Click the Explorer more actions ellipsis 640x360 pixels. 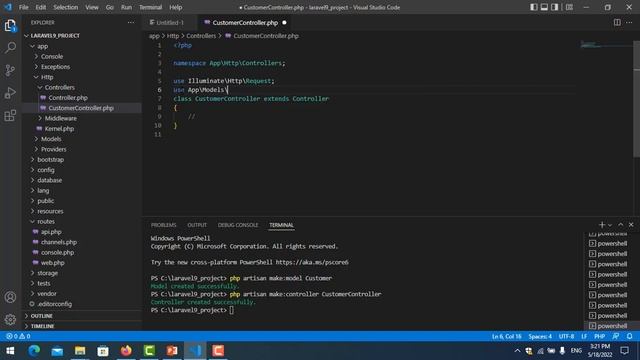point(131,22)
